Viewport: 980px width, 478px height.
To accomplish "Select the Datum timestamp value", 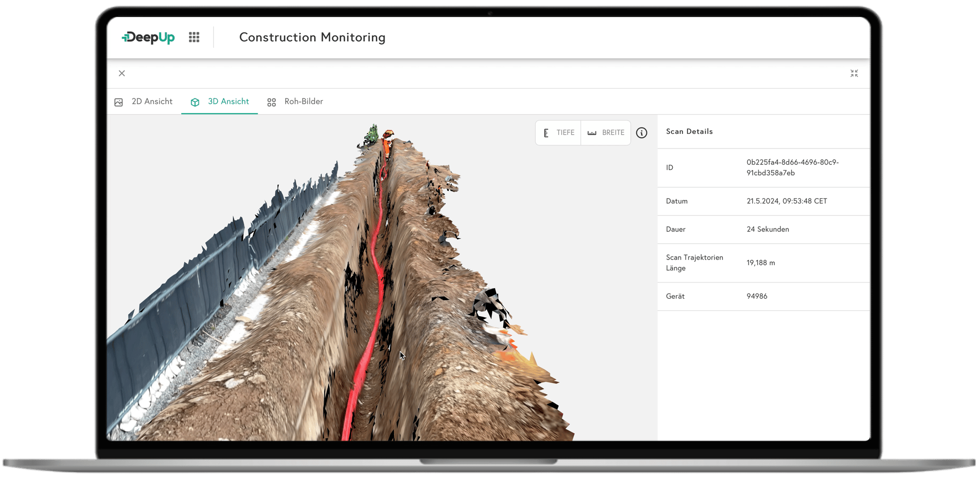I will point(786,201).
